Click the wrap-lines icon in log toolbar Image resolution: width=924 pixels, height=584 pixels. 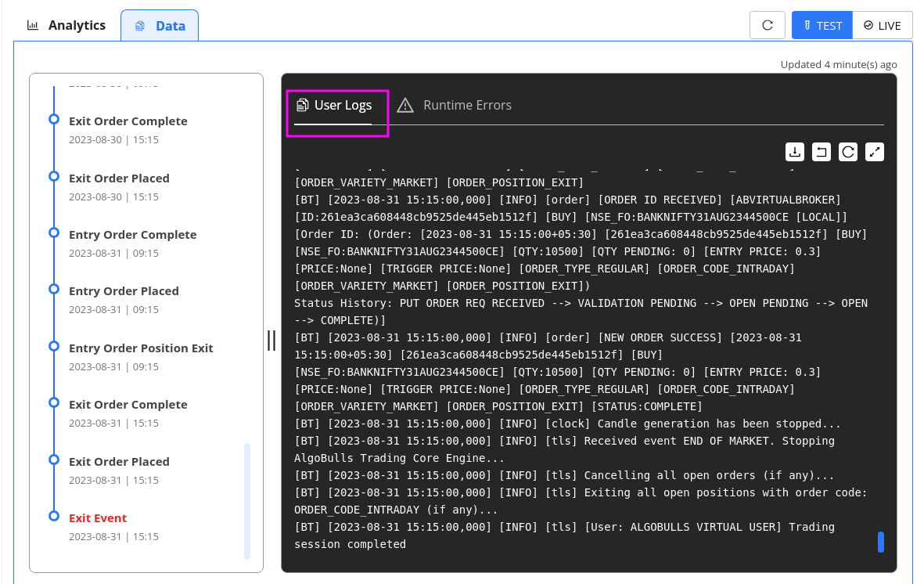[x=821, y=152]
